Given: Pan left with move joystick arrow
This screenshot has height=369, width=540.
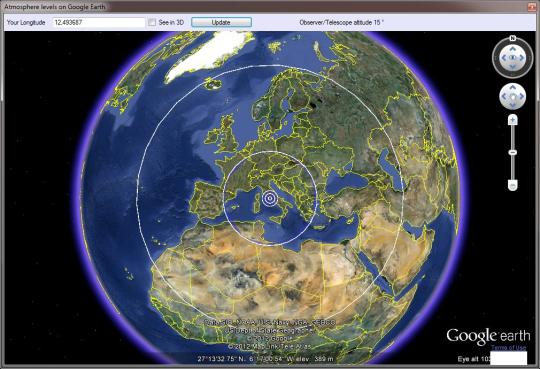Looking at the screenshot, I should pyautogui.click(x=504, y=96).
